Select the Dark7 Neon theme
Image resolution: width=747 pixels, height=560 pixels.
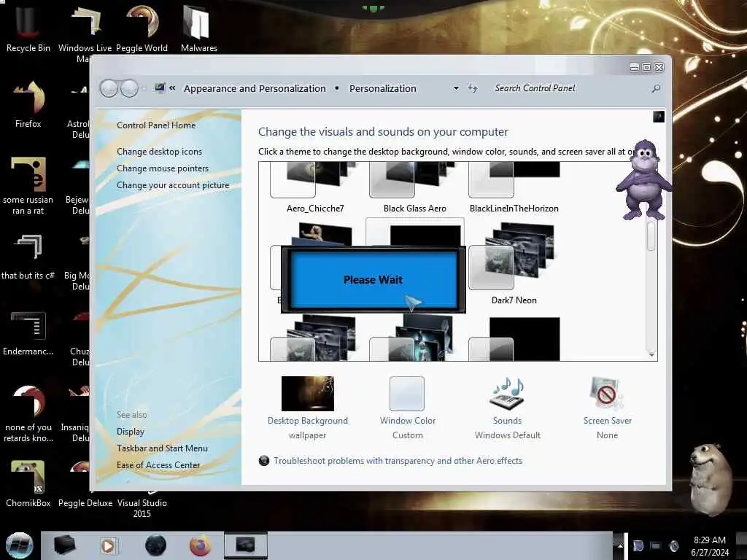pos(514,264)
